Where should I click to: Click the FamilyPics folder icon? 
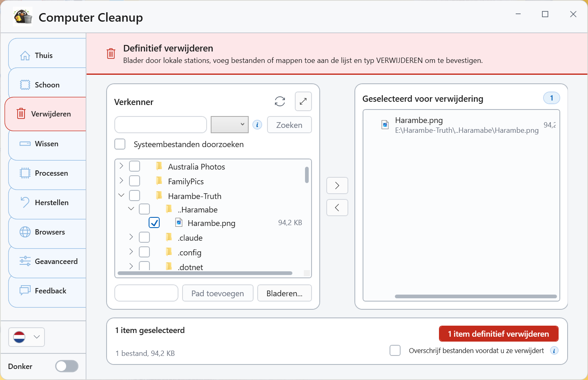[x=159, y=181]
